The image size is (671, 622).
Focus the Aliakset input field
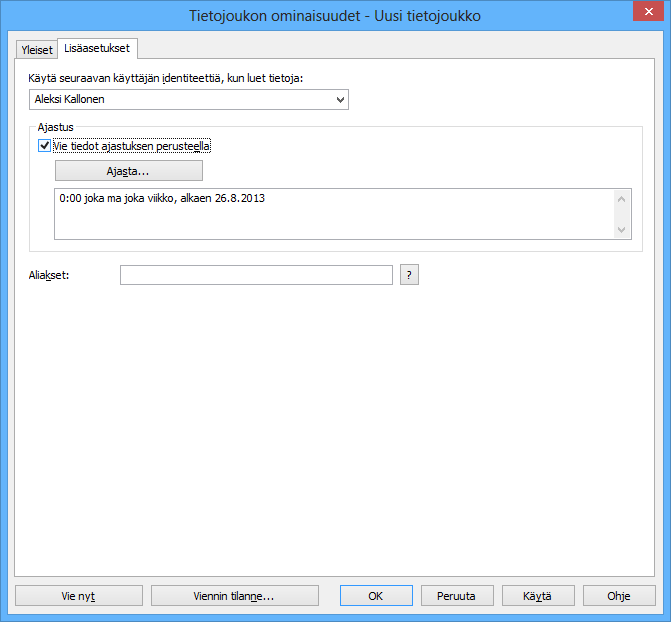(256, 275)
